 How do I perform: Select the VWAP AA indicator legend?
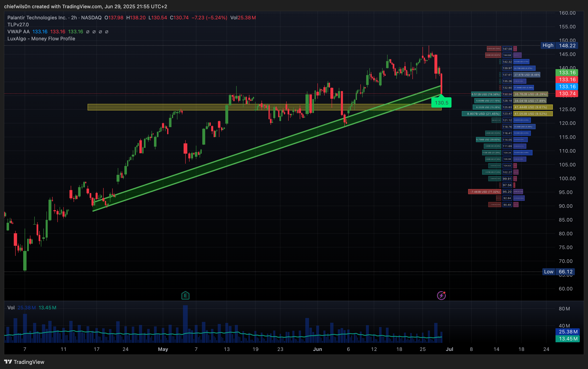coord(19,32)
